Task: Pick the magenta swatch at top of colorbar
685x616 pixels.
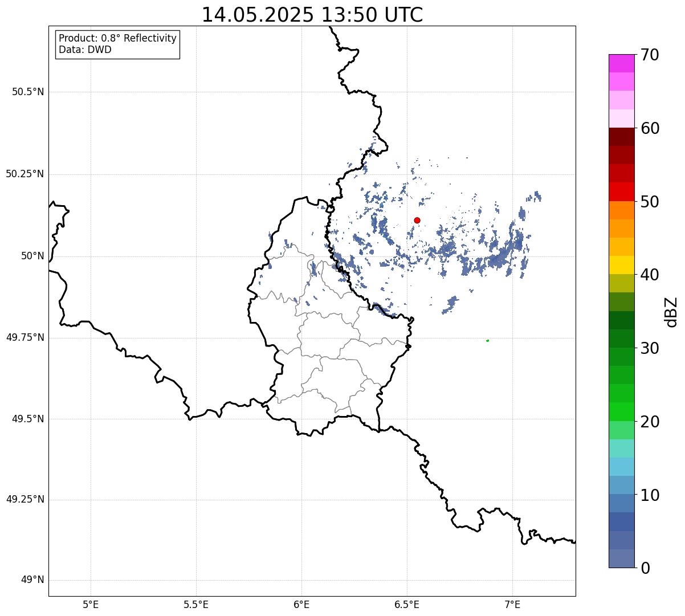Action: click(x=621, y=63)
